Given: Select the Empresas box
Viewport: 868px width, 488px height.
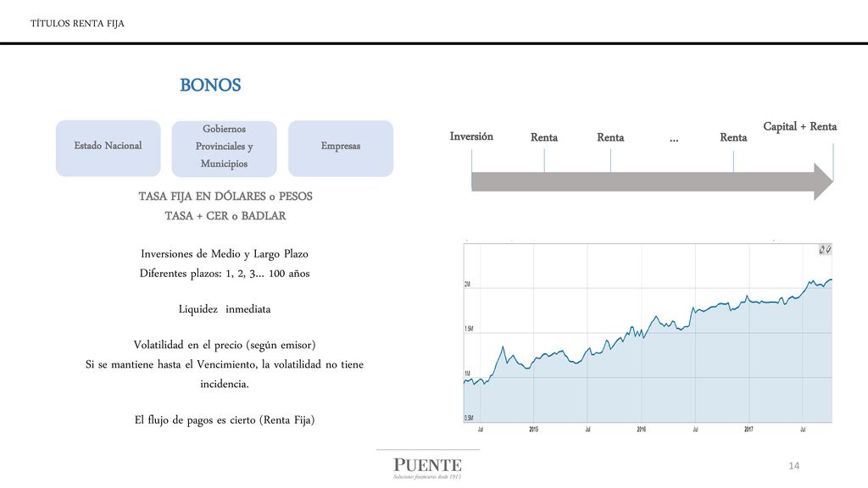Looking at the screenshot, I should [x=341, y=148].
